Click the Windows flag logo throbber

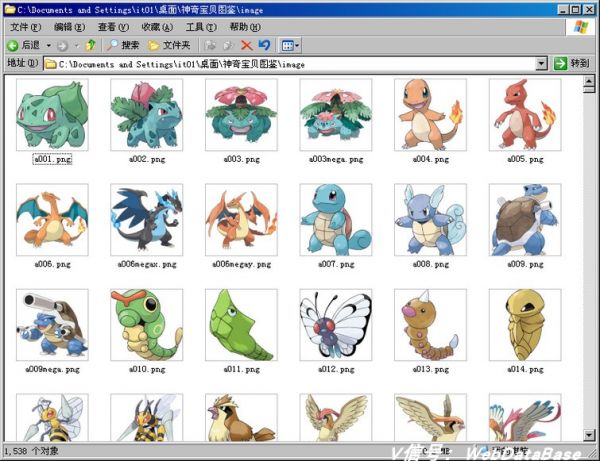point(581,27)
